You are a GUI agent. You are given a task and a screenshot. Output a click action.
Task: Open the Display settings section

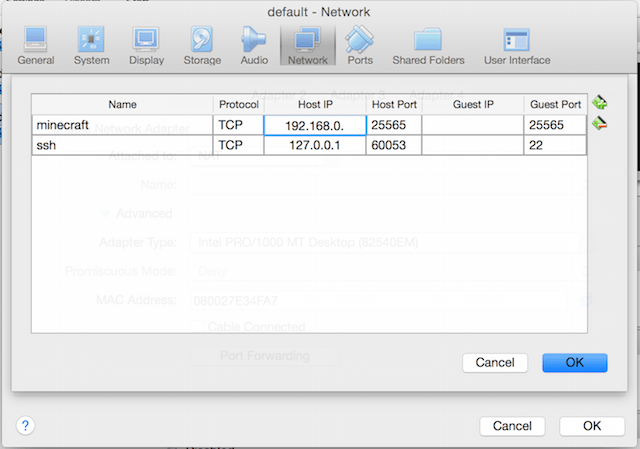146,46
